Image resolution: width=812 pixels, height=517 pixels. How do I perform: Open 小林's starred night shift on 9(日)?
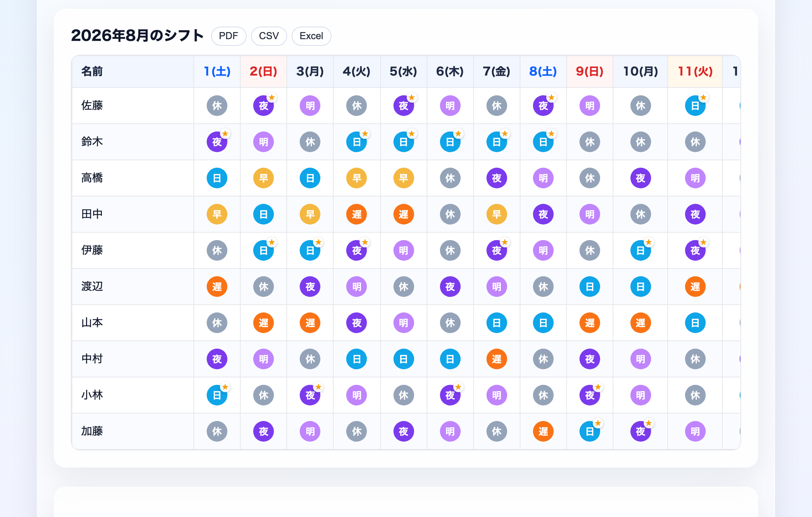tap(589, 395)
